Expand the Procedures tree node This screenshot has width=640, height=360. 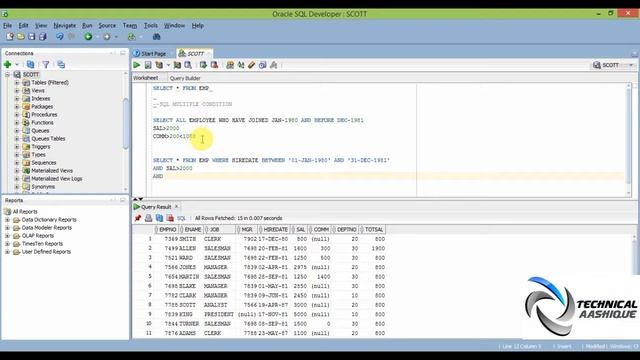[17, 115]
